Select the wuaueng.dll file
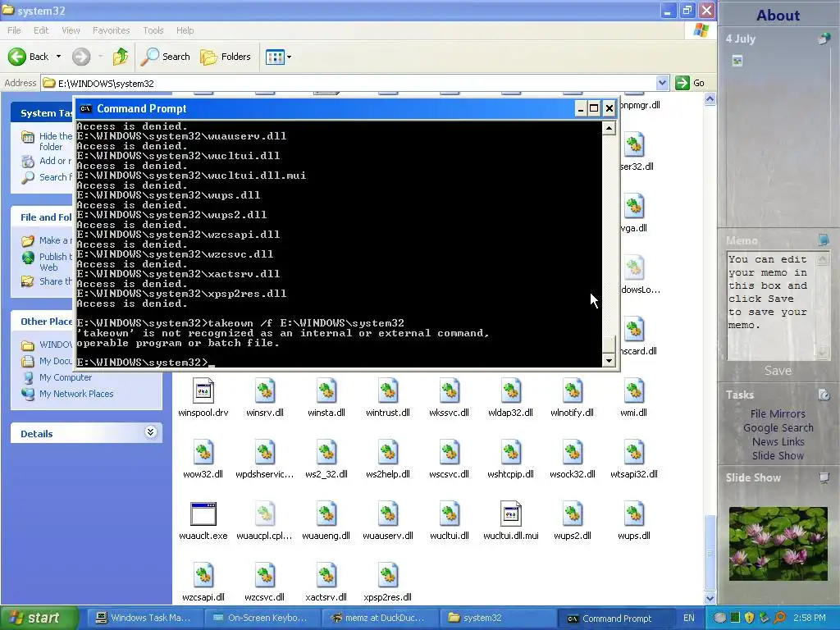Viewport: 840px width, 630px height. [326, 514]
